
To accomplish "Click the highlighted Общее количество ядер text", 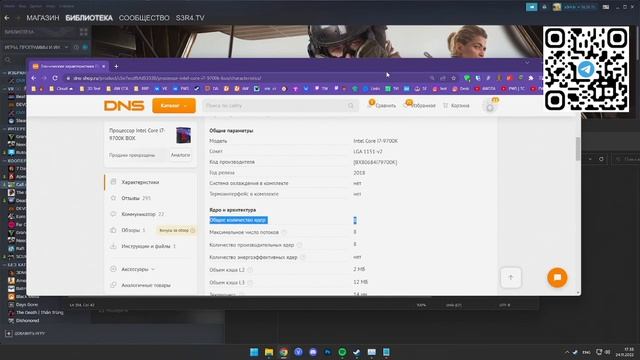I will coord(238,220).
